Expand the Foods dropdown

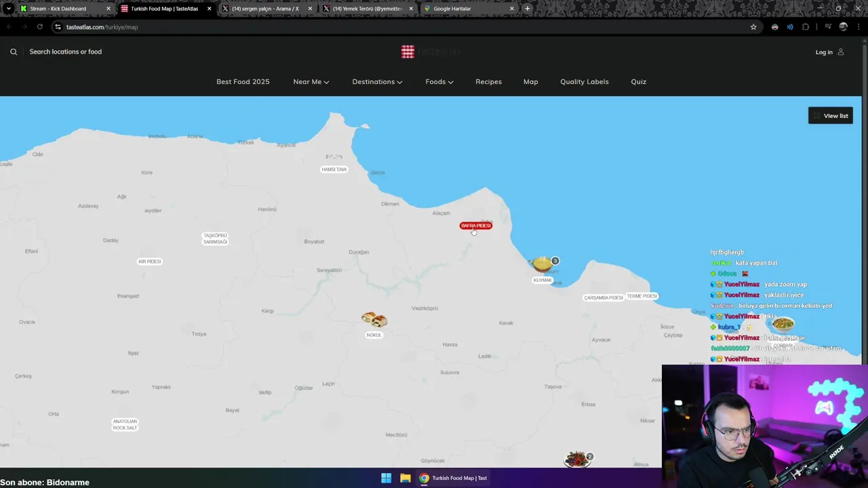pos(439,81)
